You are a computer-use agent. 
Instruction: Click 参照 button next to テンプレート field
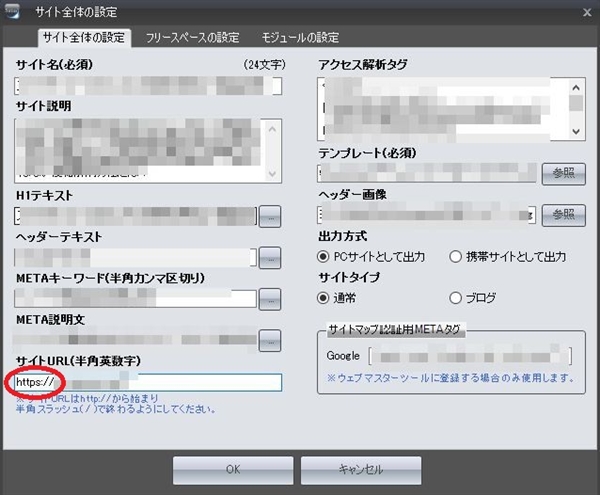click(563, 173)
